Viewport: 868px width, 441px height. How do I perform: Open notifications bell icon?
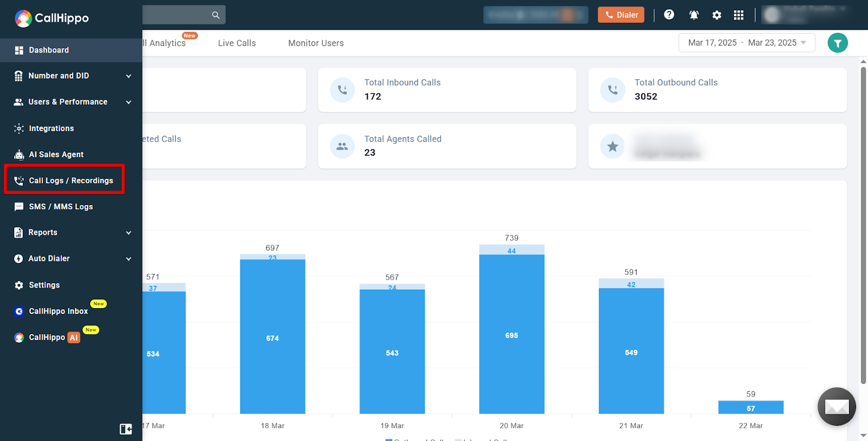pyautogui.click(x=694, y=15)
